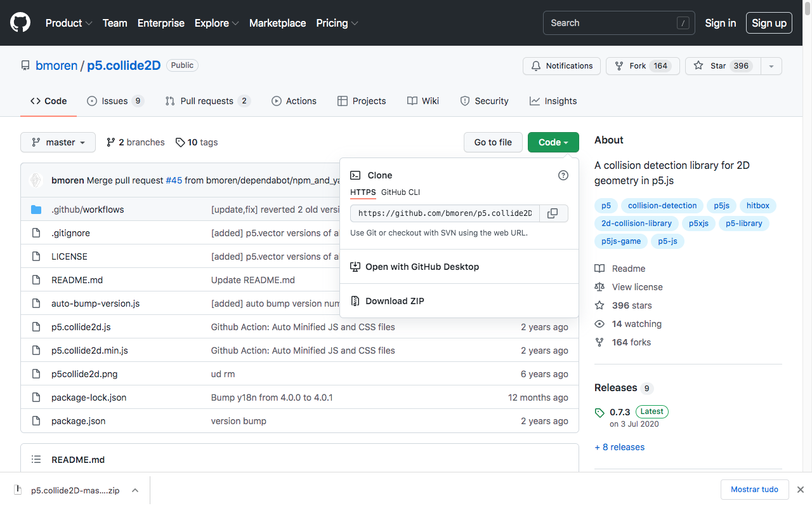812x508 pixels.
Task: Go to Team in top navigation
Action: click(x=115, y=23)
